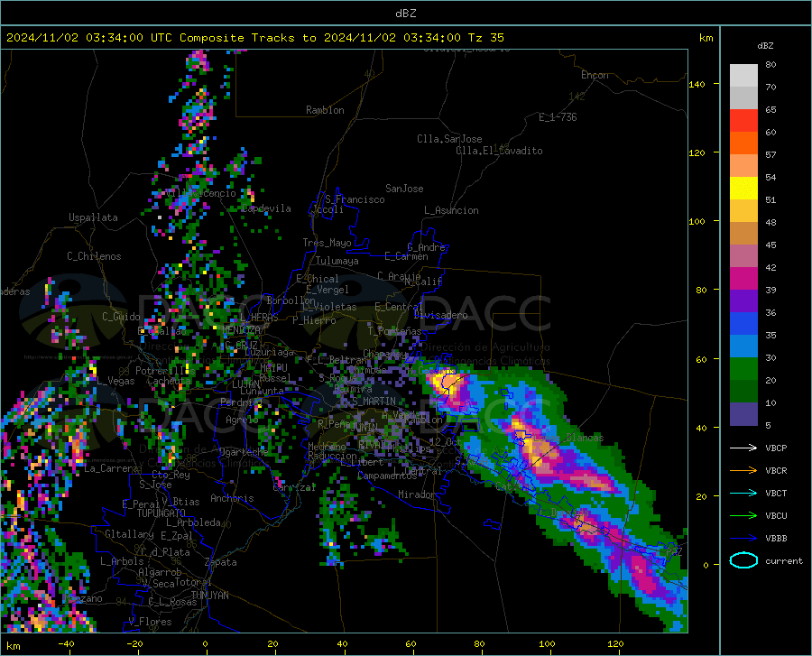Click the 'Capdevila' map label
Viewport: 812px width, 656px height.
tap(266, 208)
